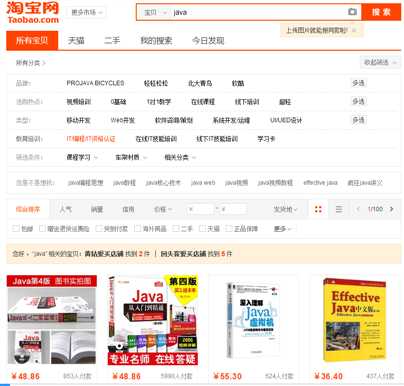This screenshot has height=386, width=404.
Task: Expand the 课程学习 filter dropdown
Action: 82,157
